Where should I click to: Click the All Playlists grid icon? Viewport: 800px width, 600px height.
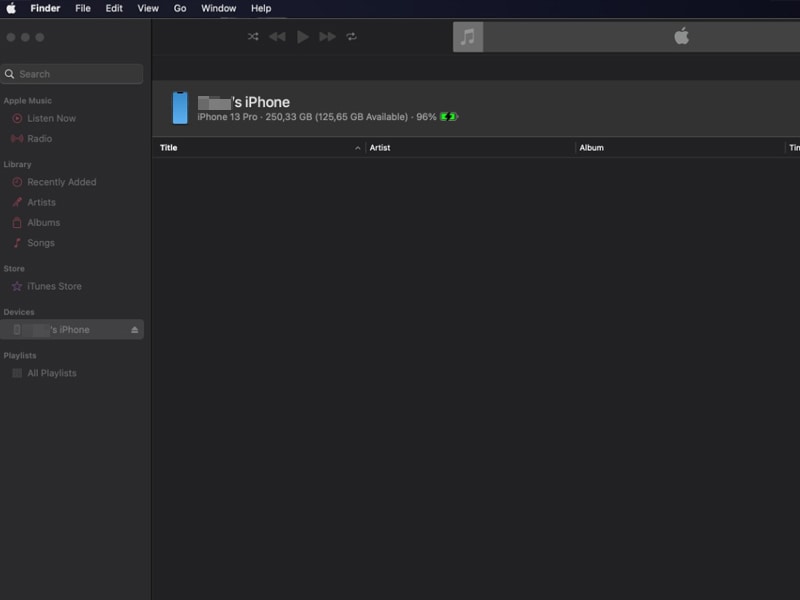tap(17, 373)
